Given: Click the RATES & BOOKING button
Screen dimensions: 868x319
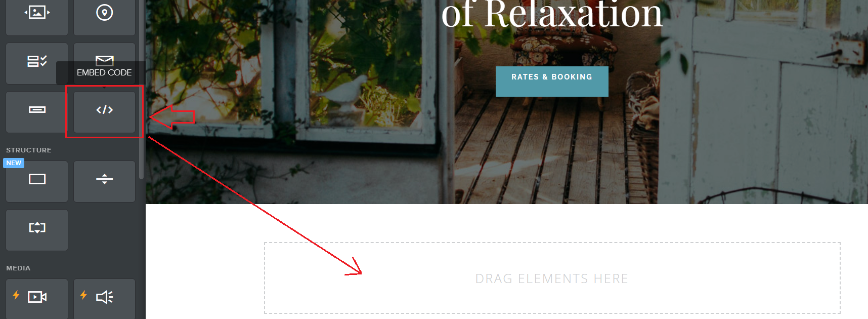Looking at the screenshot, I should 552,81.
